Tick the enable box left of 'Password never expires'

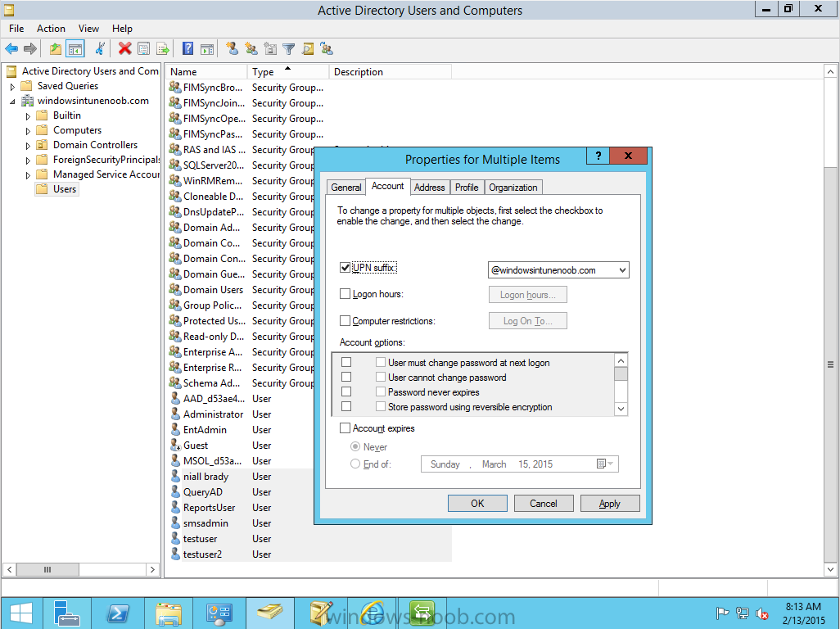click(346, 391)
